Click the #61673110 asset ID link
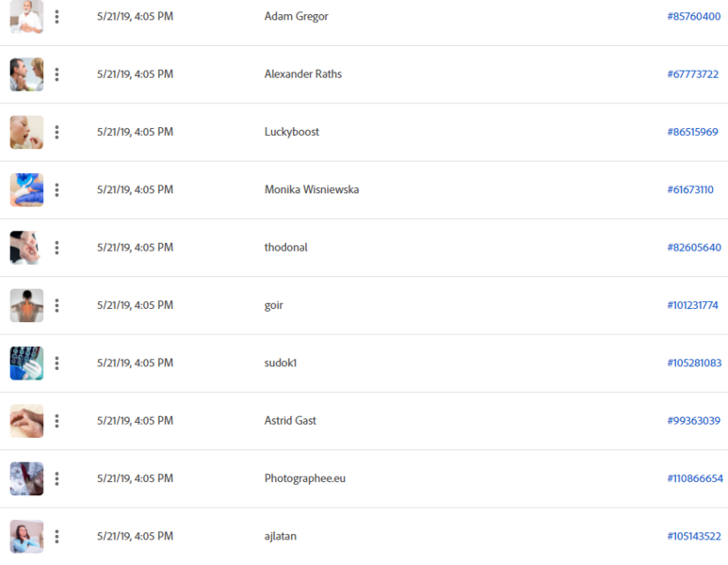Viewport: 728px width, 565px height. coord(690,189)
